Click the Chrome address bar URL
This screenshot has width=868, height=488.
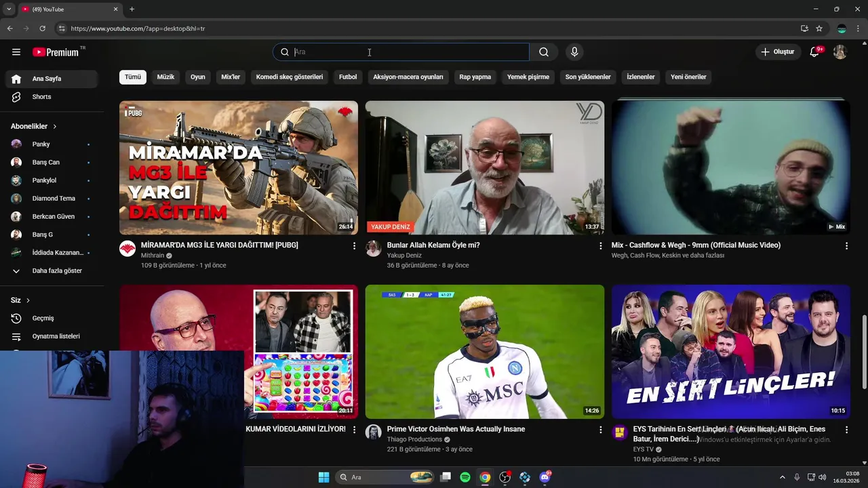pyautogui.click(x=138, y=28)
